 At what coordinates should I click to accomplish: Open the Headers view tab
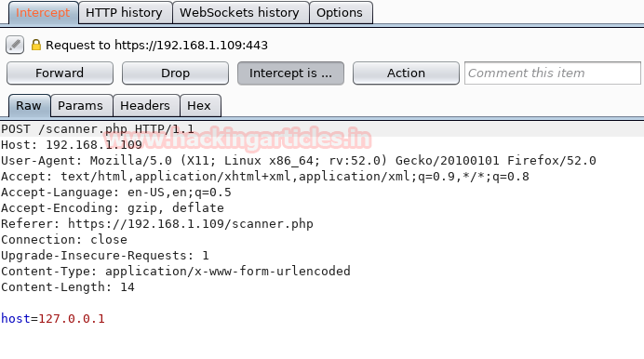point(145,106)
